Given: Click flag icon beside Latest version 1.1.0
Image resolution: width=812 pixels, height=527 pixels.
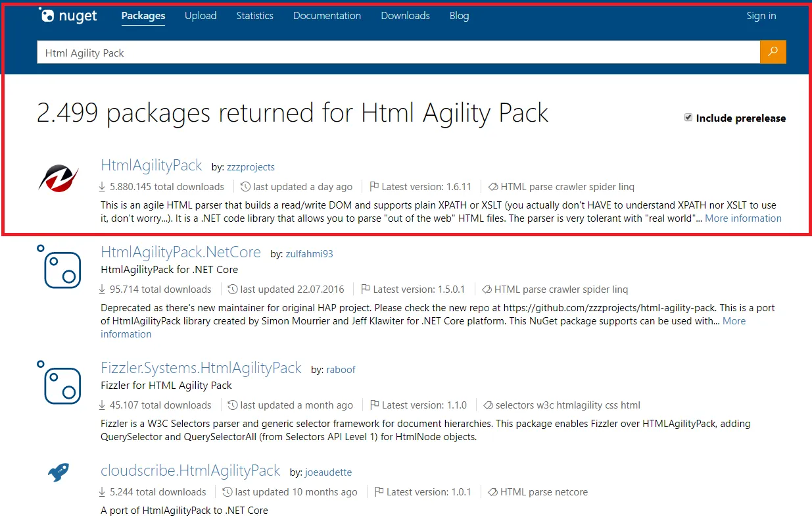Looking at the screenshot, I should [374, 405].
